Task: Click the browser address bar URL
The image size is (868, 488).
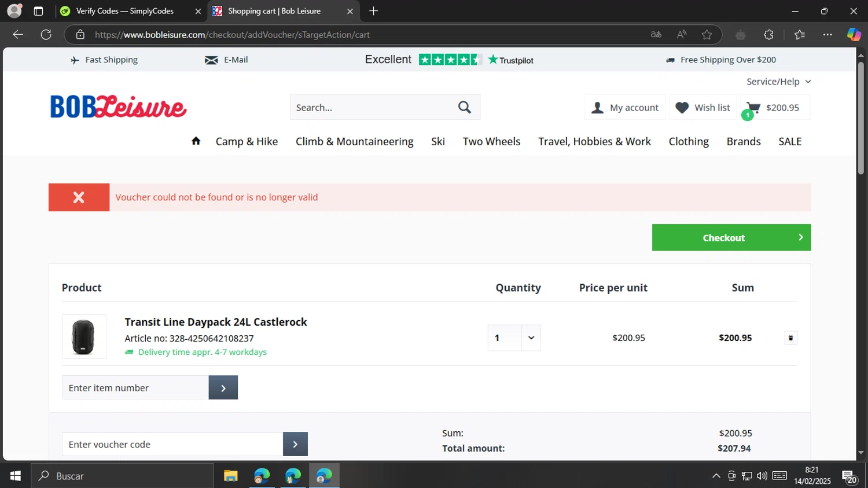Action: click(232, 35)
